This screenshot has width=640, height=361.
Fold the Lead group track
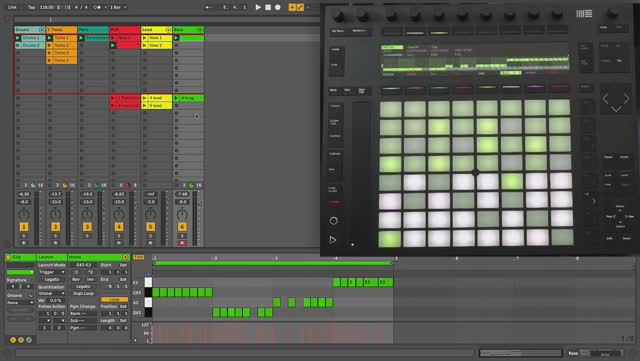pos(168,30)
